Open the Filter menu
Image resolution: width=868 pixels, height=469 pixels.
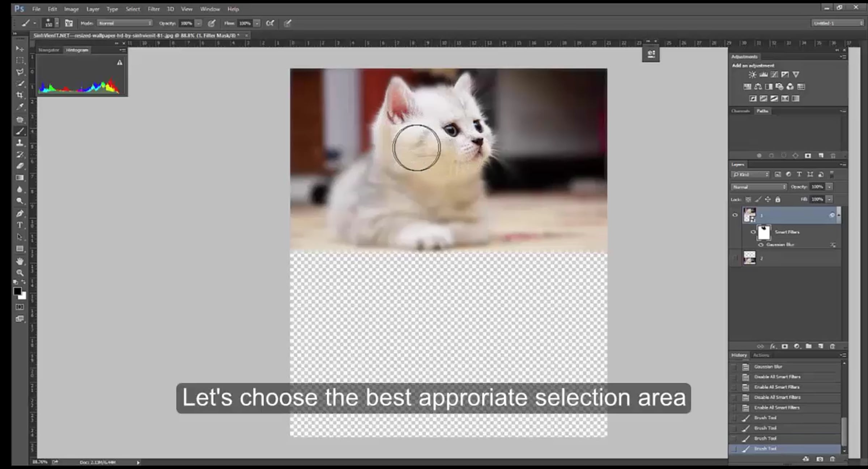[x=153, y=9]
